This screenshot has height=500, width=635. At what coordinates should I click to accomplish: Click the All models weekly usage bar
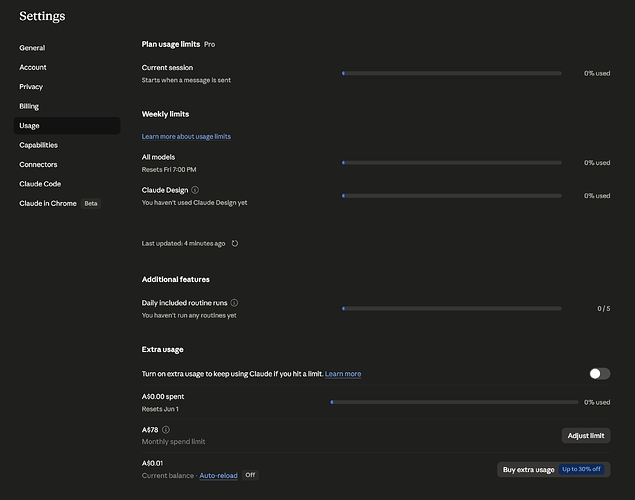[452, 163]
